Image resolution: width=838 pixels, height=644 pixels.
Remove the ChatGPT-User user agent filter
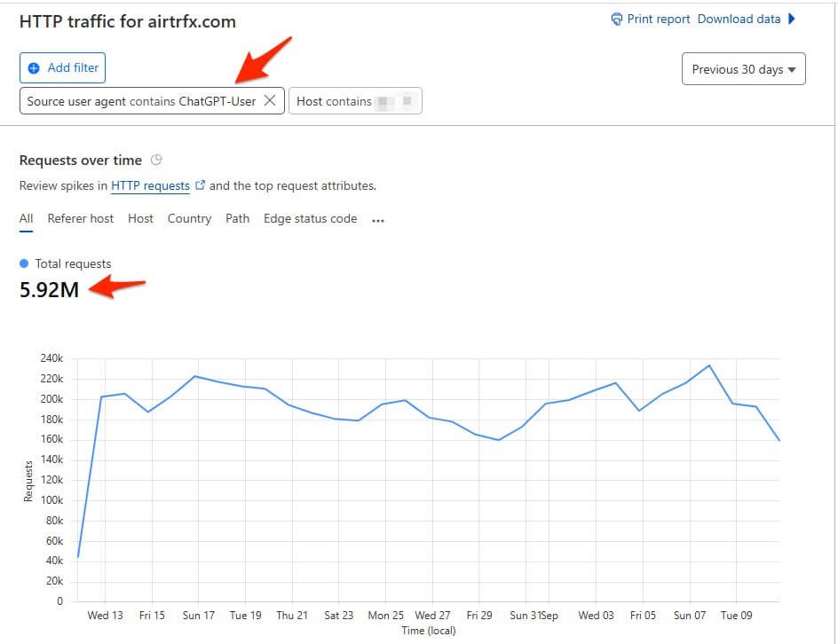(270, 101)
